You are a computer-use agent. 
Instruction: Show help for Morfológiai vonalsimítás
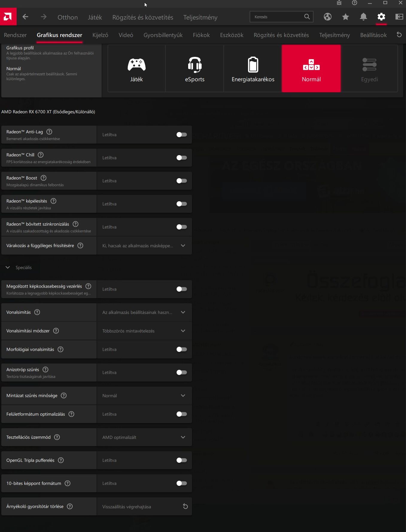pyautogui.click(x=60, y=349)
